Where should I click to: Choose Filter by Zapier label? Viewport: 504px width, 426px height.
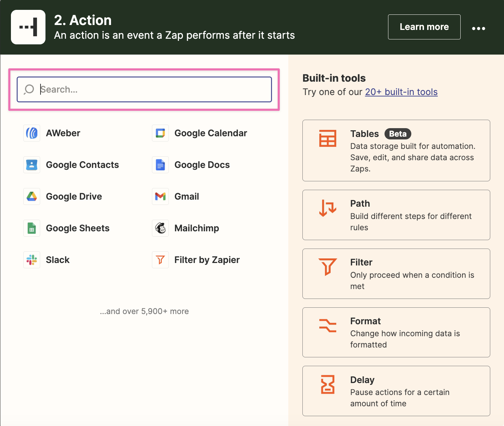(207, 260)
